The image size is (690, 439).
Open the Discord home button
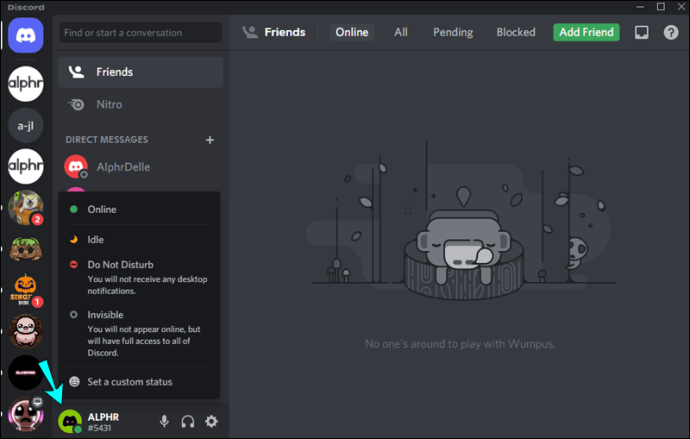(26, 35)
